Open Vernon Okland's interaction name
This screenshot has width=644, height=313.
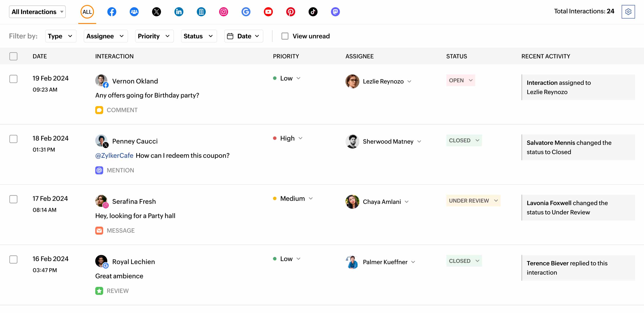pos(135,81)
